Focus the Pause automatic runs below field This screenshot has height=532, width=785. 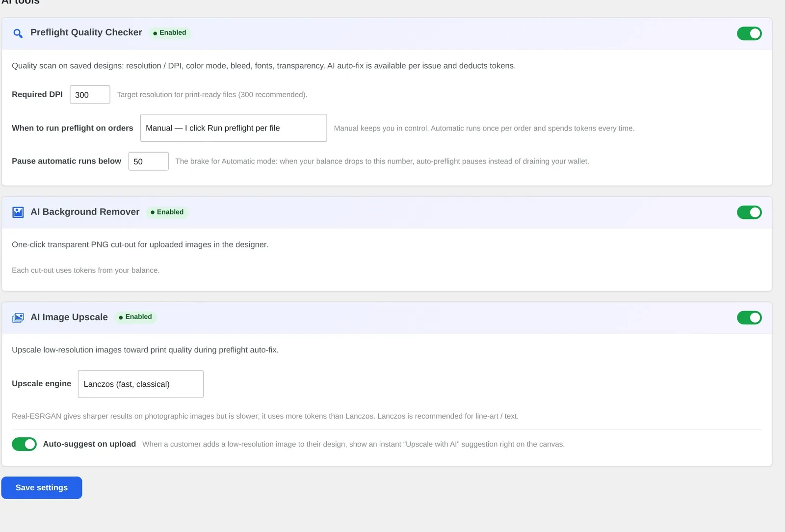tap(148, 161)
